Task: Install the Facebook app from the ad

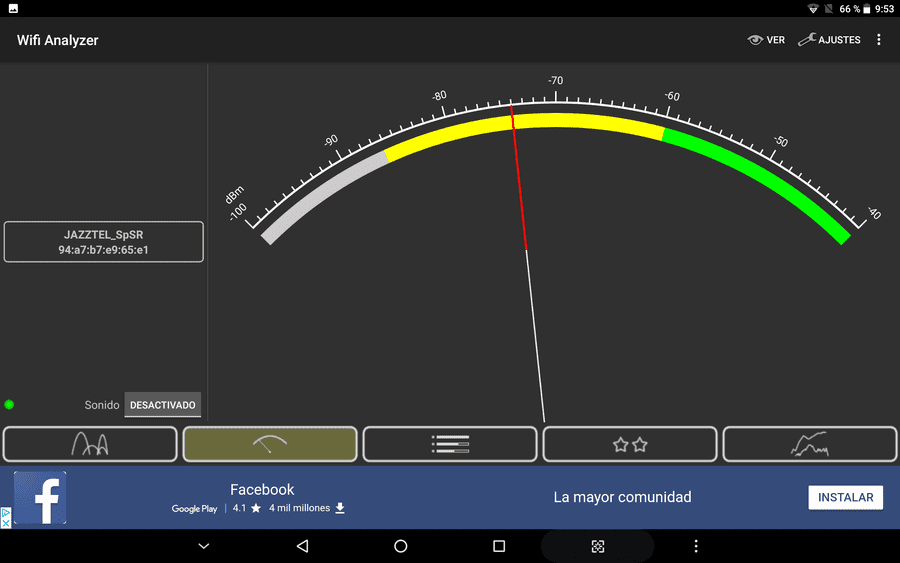Action: (845, 498)
